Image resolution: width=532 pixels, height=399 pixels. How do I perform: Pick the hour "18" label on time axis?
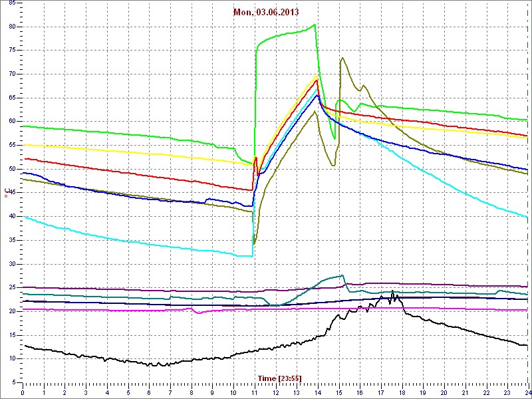tap(402, 392)
